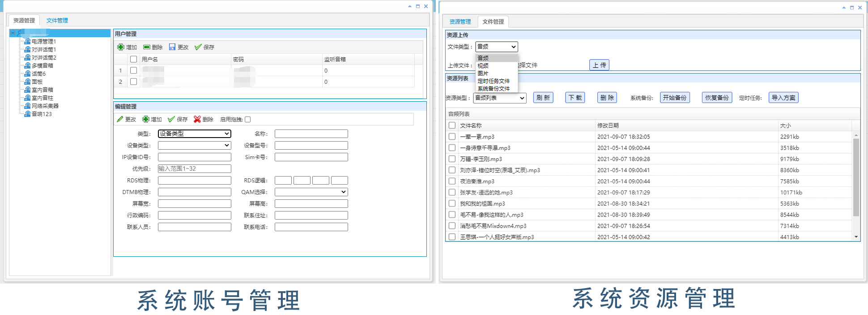Click the device icon beside 话筒6
868x315 pixels.
click(x=27, y=73)
